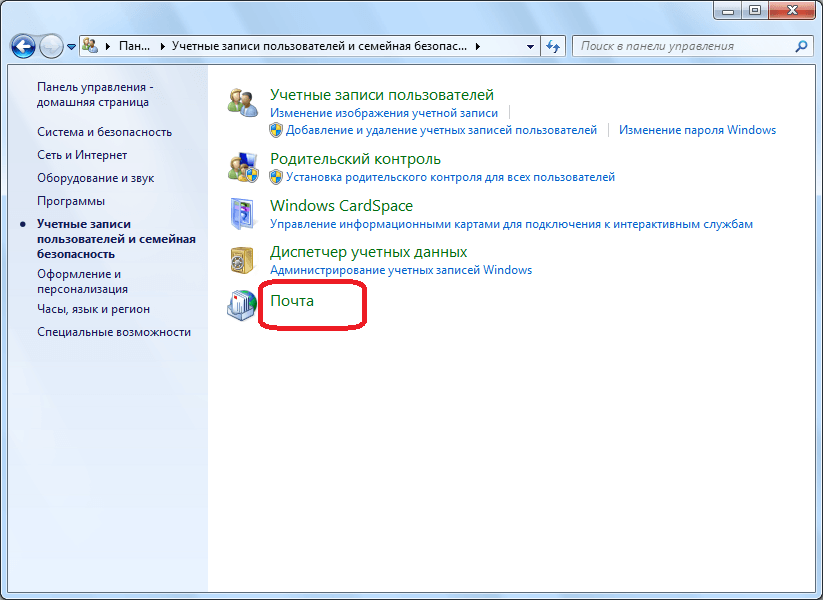Screen dimensions: 823x600
Task: Click the refresh button beside the address bar
Action: [x=553, y=46]
